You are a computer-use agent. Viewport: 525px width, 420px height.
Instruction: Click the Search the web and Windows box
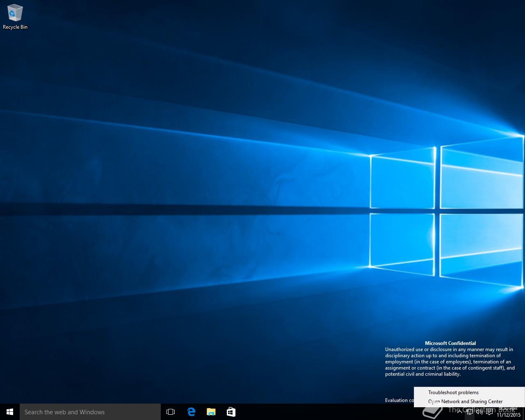coord(90,412)
